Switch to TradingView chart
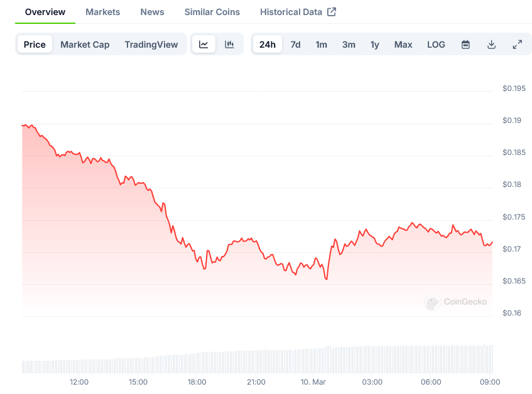 pyautogui.click(x=151, y=45)
